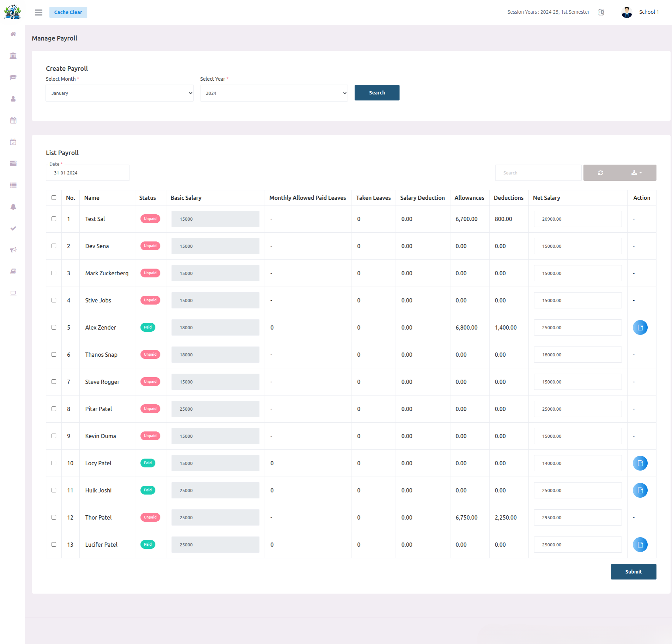Image resolution: width=672 pixels, height=644 pixels.
Task: Open the calendar check sidebar icon
Action: pos(13,142)
